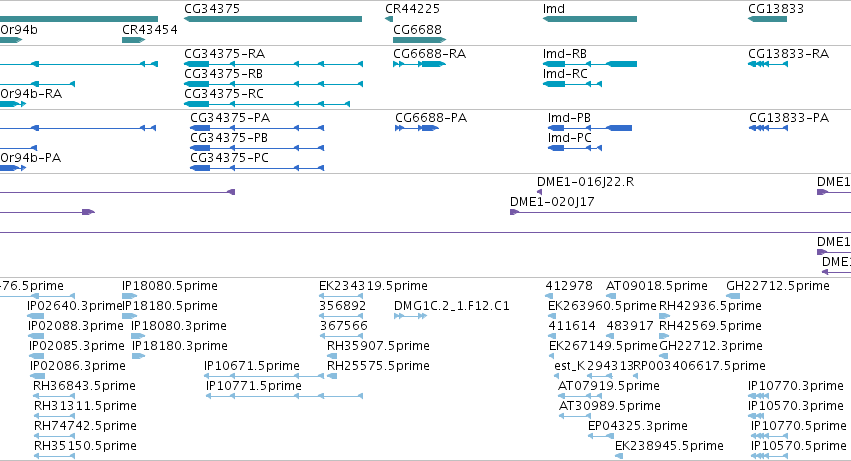Select the CG13833 gene label

point(776,9)
